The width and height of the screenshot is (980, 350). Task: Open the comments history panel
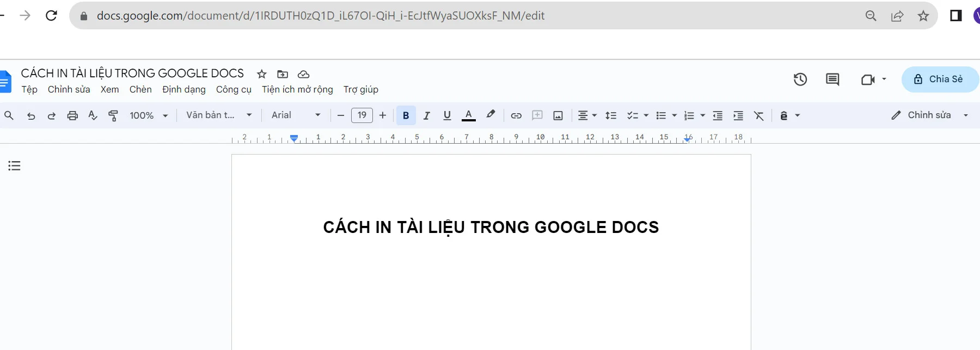click(832, 79)
